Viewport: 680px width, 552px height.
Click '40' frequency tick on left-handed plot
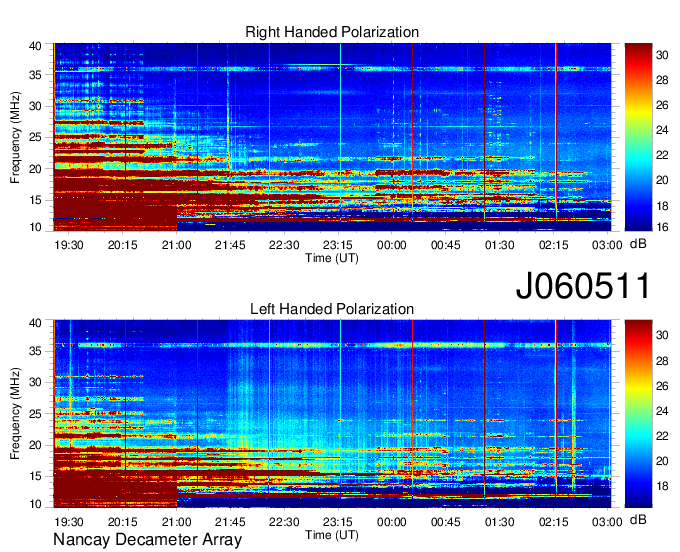tap(35, 323)
